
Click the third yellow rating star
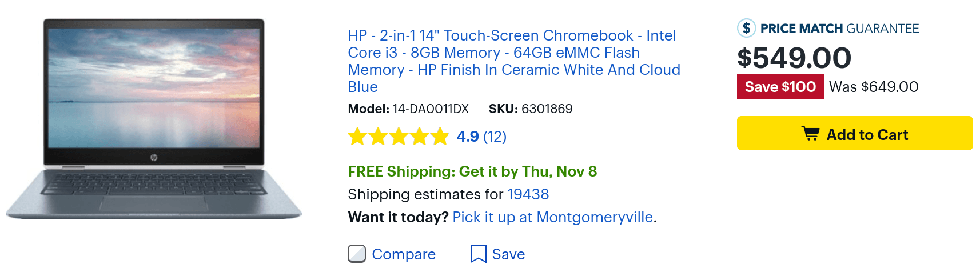[x=399, y=137]
